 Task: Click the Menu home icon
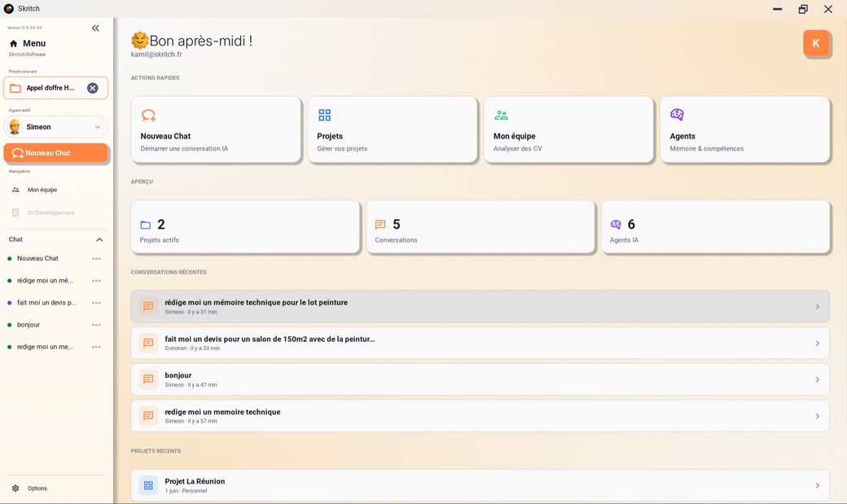[x=14, y=43]
